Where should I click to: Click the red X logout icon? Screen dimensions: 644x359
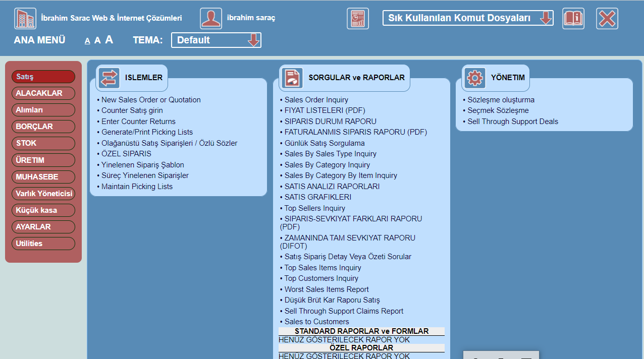pyautogui.click(x=607, y=18)
